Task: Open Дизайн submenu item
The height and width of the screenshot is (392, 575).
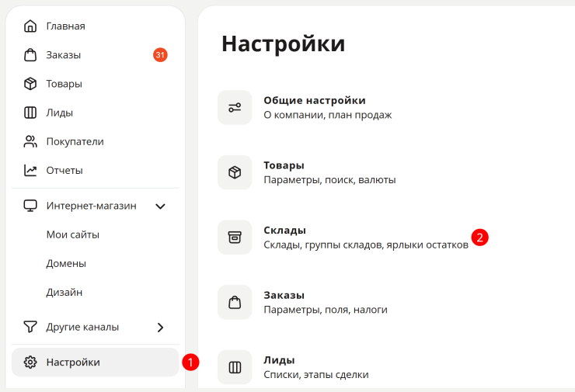Action: (64, 293)
